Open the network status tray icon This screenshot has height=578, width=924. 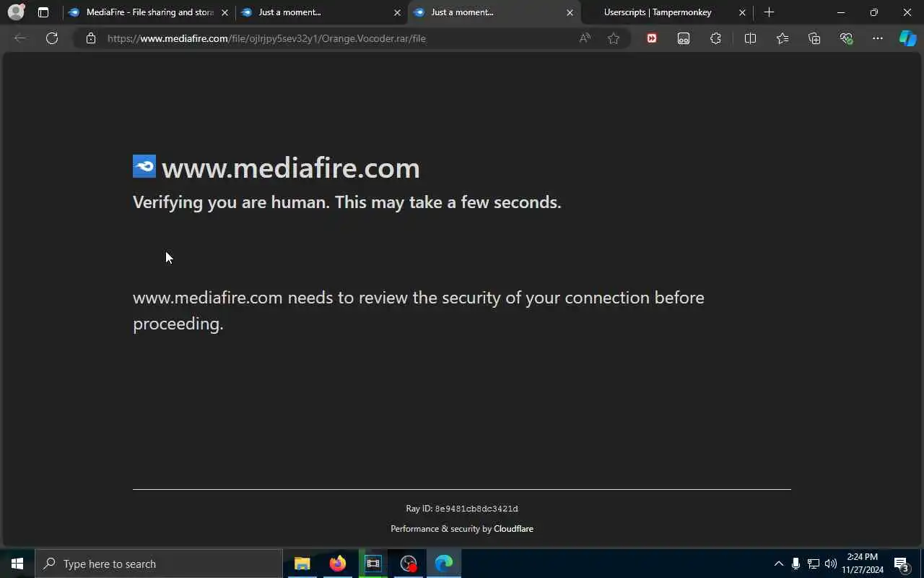click(813, 564)
